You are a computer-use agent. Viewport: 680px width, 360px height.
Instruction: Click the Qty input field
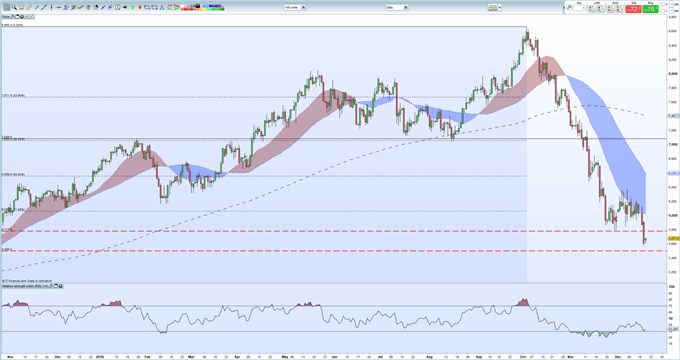pyautogui.click(x=579, y=8)
